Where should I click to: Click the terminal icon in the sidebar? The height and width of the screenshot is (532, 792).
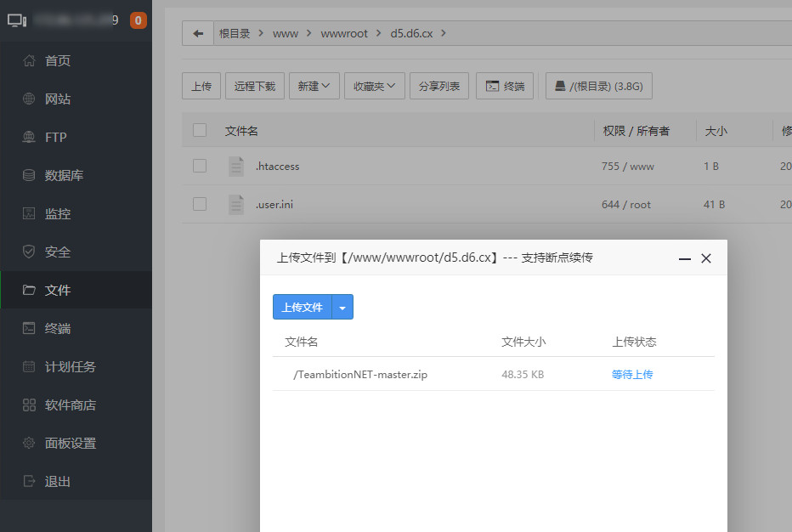29,328
